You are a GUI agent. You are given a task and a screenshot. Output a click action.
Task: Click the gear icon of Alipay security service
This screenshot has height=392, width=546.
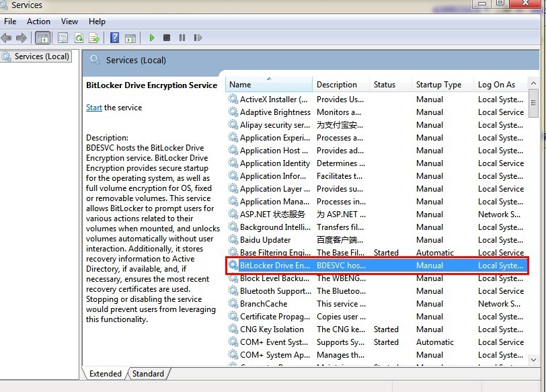[x=233, y=125]
